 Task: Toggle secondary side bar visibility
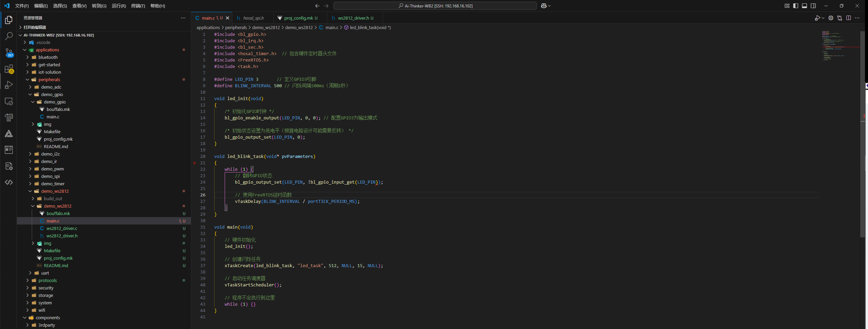813,6
